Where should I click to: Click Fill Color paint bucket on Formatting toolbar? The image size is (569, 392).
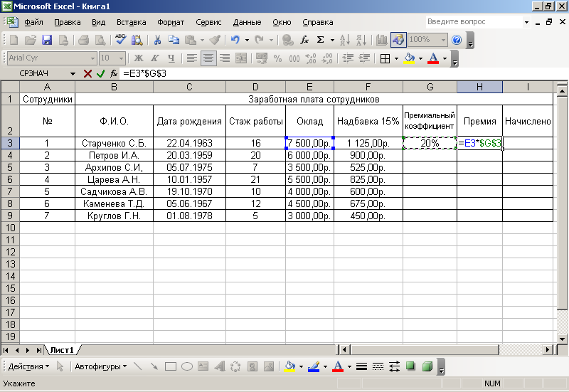point(410,58)
